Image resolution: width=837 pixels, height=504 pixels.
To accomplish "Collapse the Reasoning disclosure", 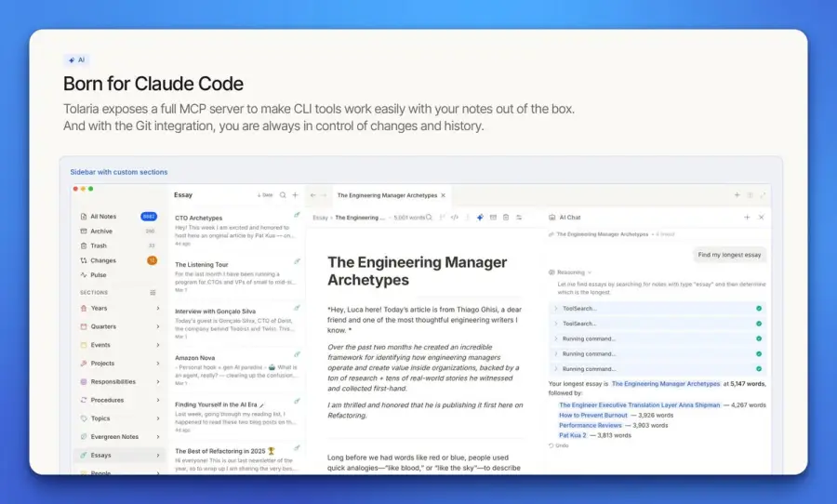I will click(571, 272).
